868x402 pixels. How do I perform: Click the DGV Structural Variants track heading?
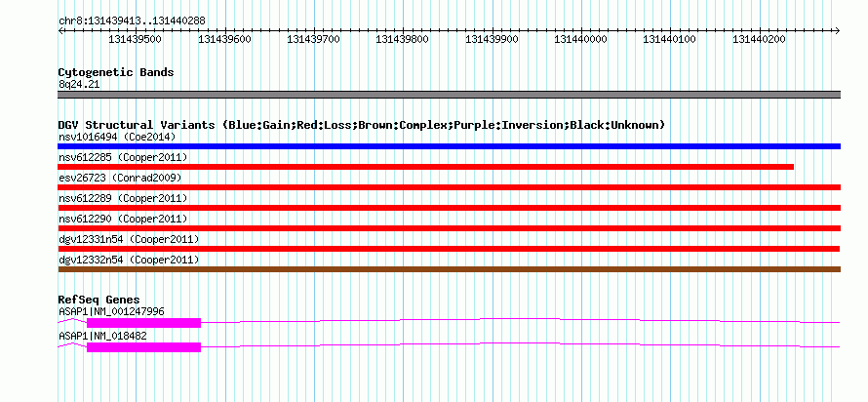tap(361, 125)
